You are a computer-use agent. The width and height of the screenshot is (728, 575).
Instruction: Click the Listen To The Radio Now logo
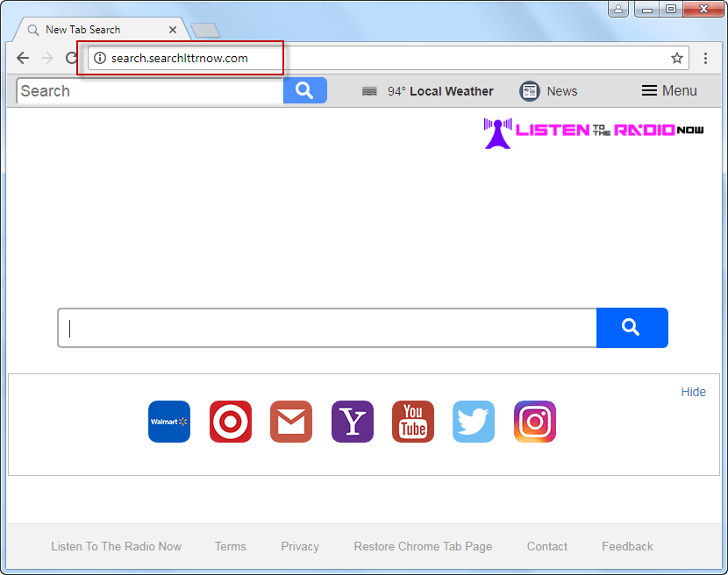593,132
